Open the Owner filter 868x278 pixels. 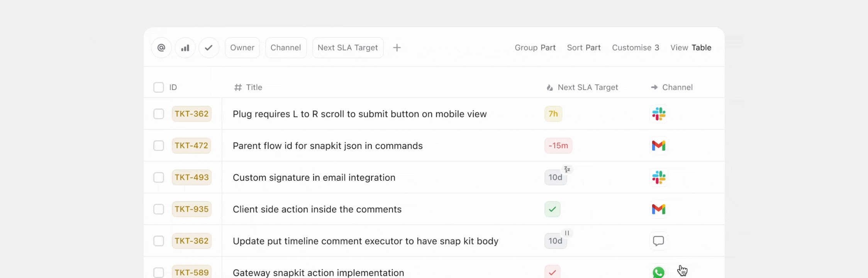coord(242,47)
